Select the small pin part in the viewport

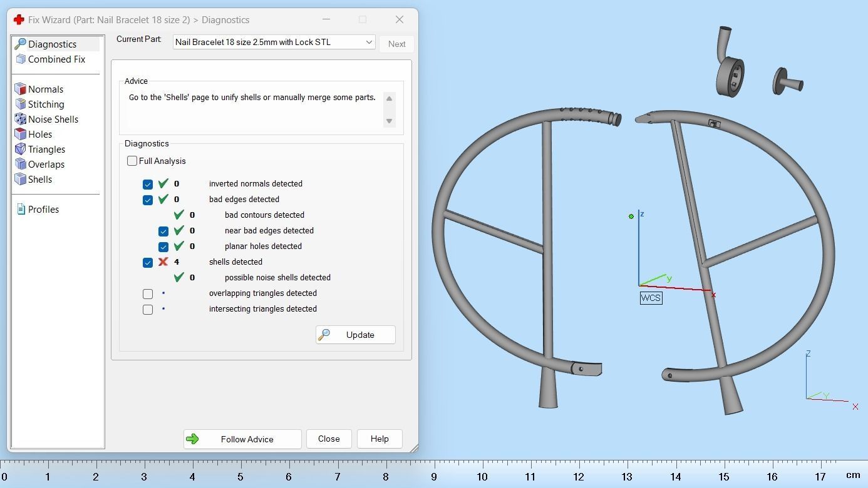coord(787,81)
